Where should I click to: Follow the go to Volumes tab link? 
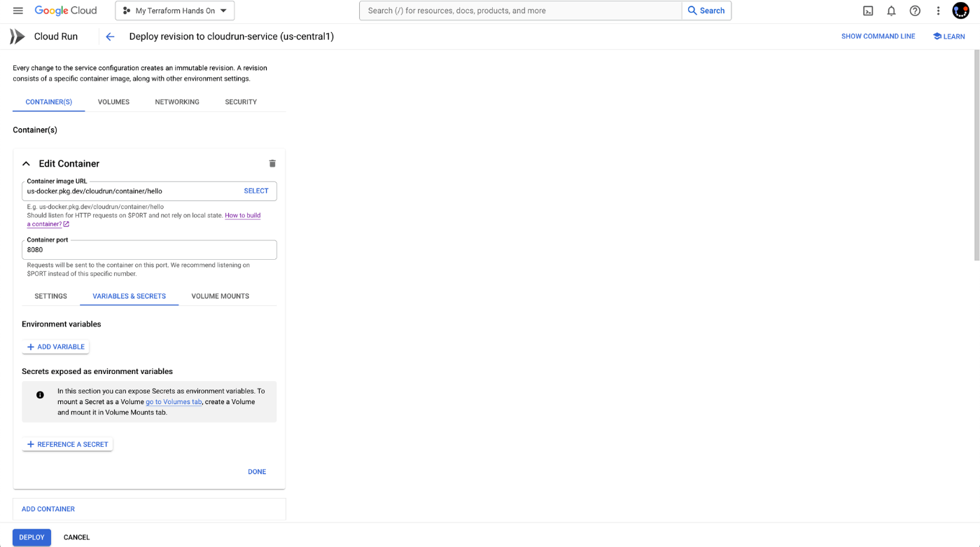click(174, 402)
